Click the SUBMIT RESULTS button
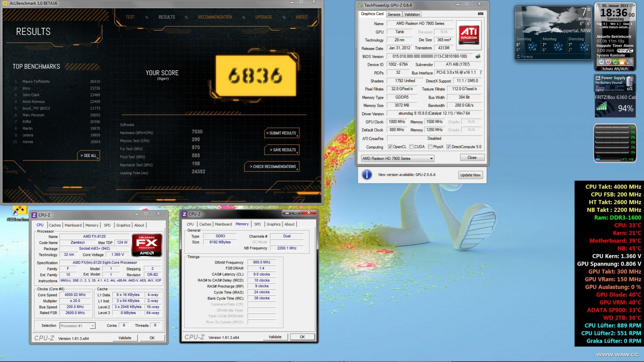Viewport: 644px width, 362px height. pos(282,133)
